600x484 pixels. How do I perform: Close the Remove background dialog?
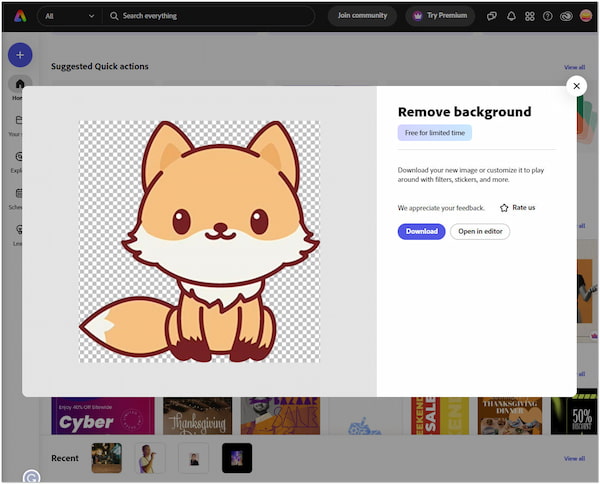576,86
